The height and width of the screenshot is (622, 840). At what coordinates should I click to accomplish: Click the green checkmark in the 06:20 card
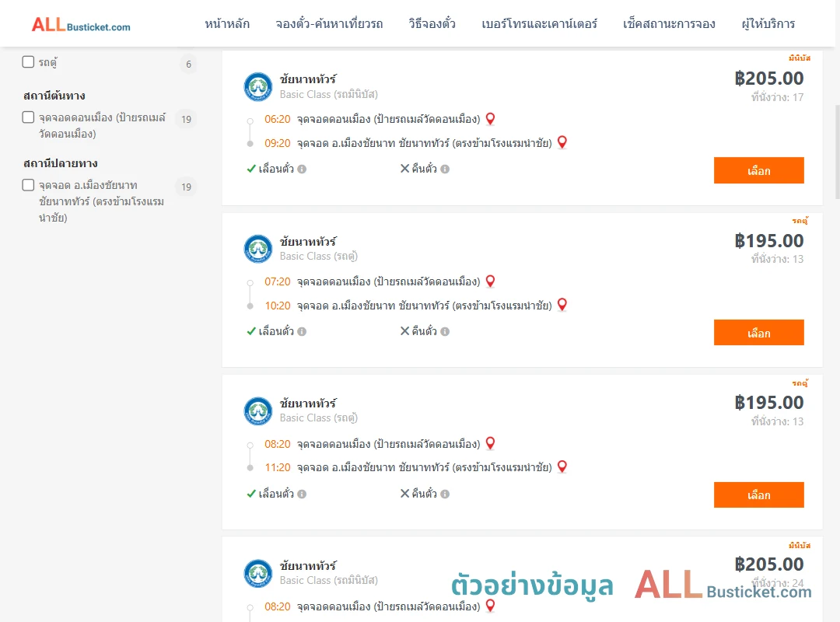(x=251, y=169)
